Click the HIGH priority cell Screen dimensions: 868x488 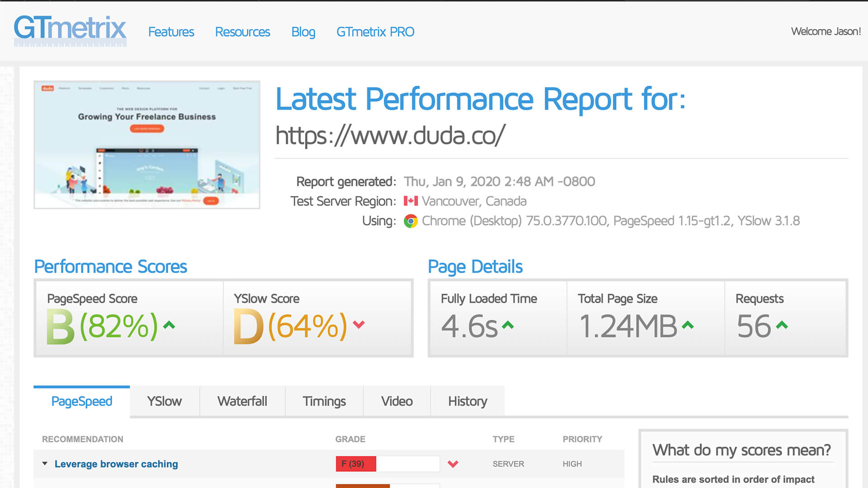(x=572, y=464)
